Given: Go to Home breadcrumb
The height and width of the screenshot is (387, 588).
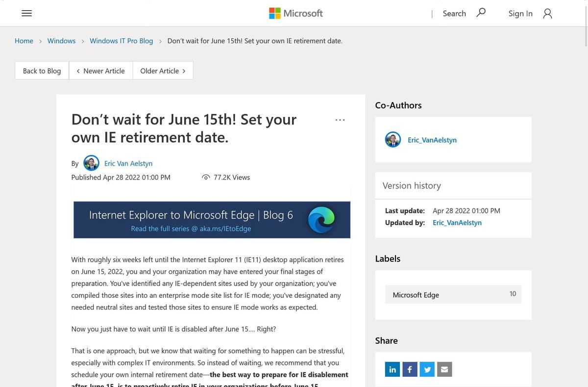Looking at the screenshot, I should click(x=24, y=41).
